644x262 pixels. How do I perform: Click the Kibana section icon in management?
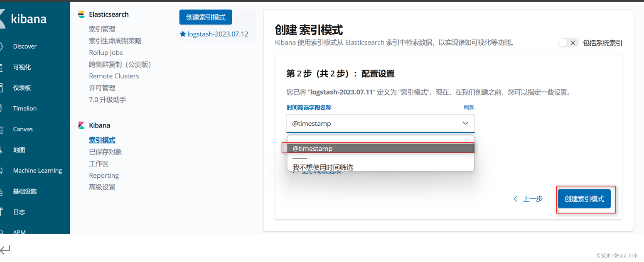81,125
